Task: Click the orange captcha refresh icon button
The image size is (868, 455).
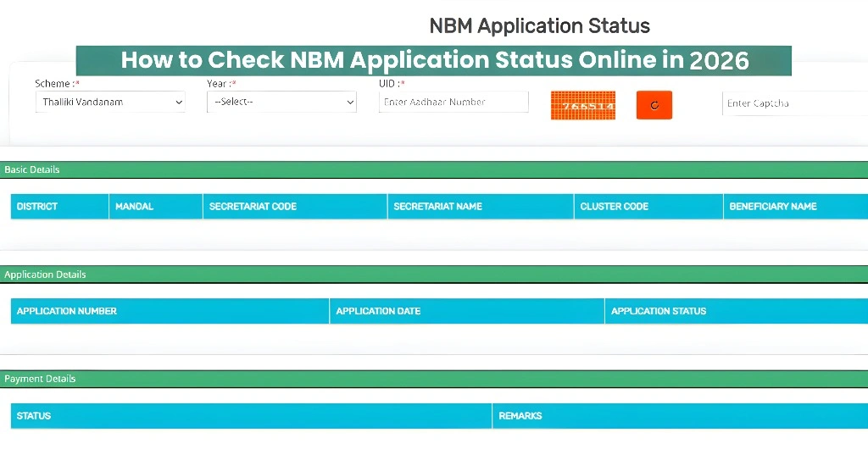Action: (654, 105)
